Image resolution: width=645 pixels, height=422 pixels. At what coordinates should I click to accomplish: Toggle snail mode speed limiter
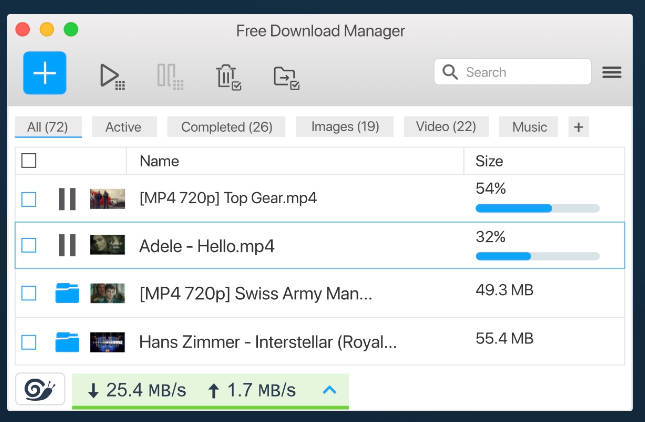(x=40, y=389)
